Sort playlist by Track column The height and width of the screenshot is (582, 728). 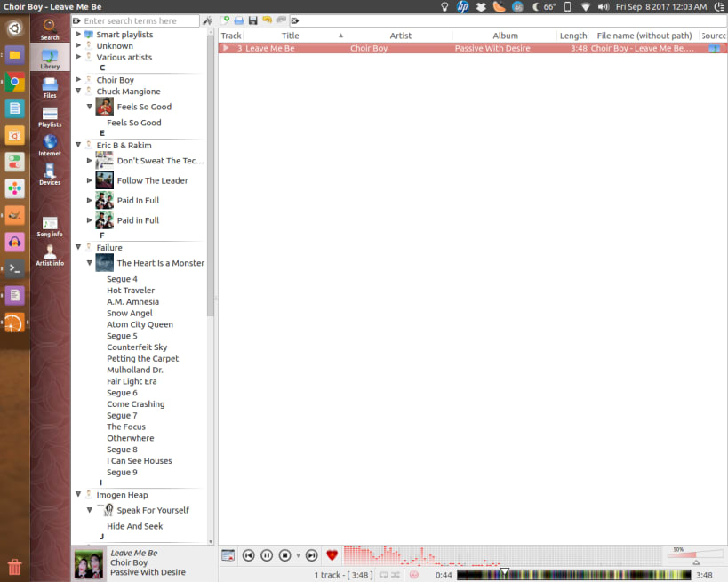pos(231,36)
